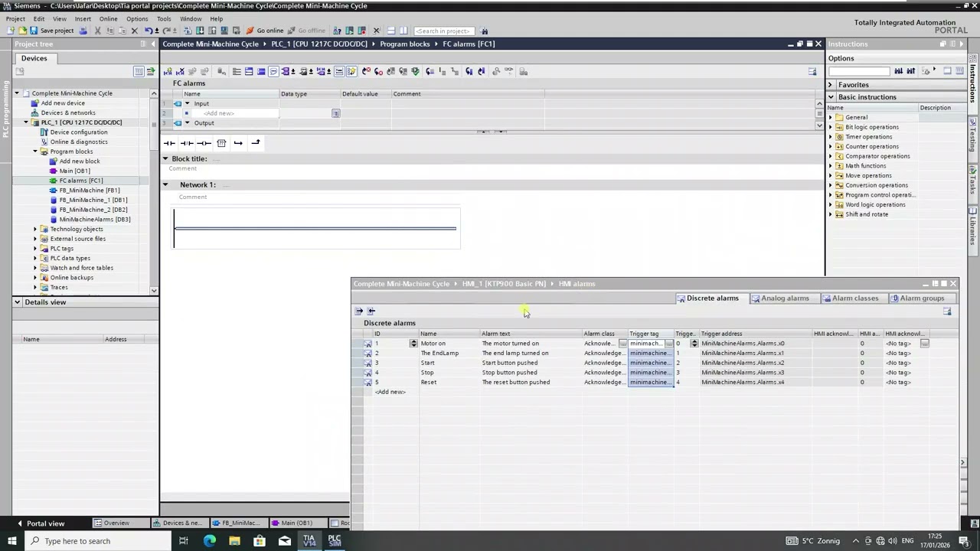Click the Online & diagnostics tree icon
Image resolution: width=980 pixels, height=551 pixels.
point(44,142)
